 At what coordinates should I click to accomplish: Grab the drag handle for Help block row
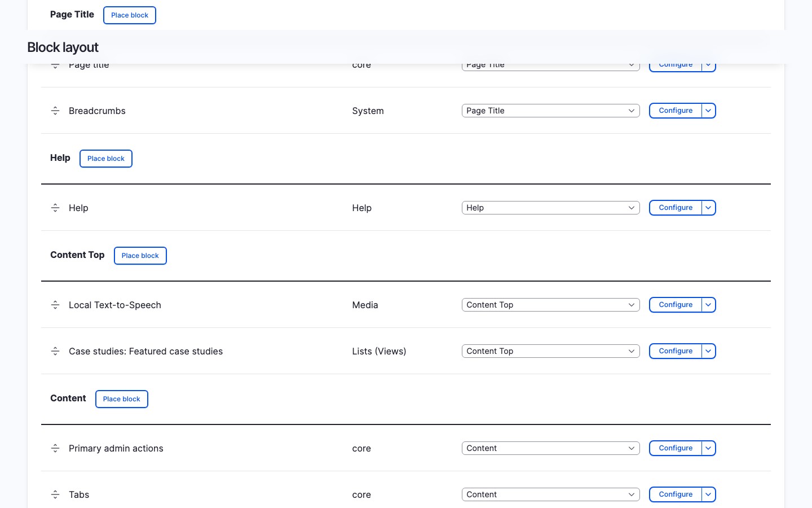tap(55, 208)
